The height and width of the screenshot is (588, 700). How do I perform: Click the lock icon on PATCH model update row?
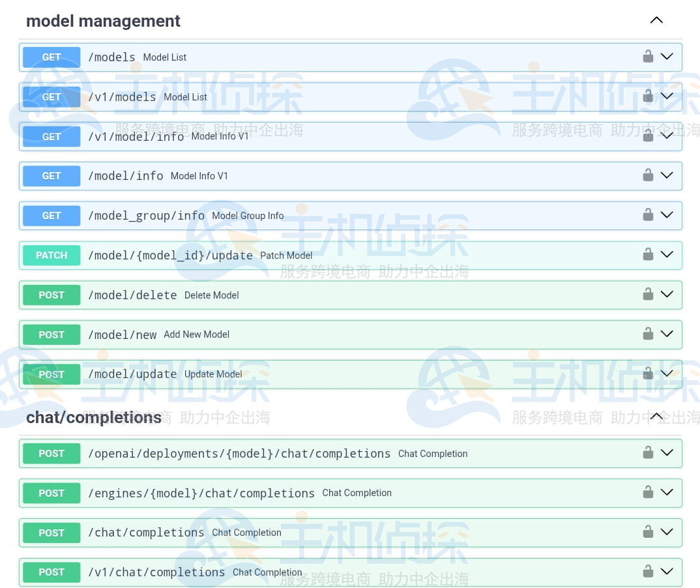click(x=648, y=255)
